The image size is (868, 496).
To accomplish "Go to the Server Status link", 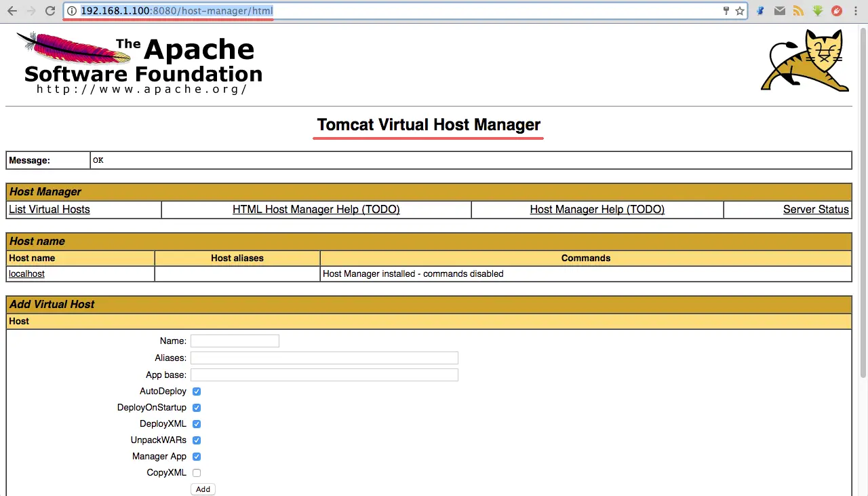I will tap(816, 210).
